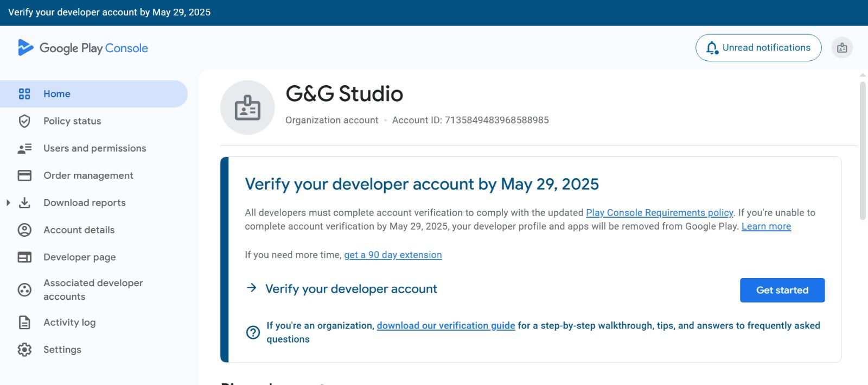Click the developer account badge icon top right

842,48
